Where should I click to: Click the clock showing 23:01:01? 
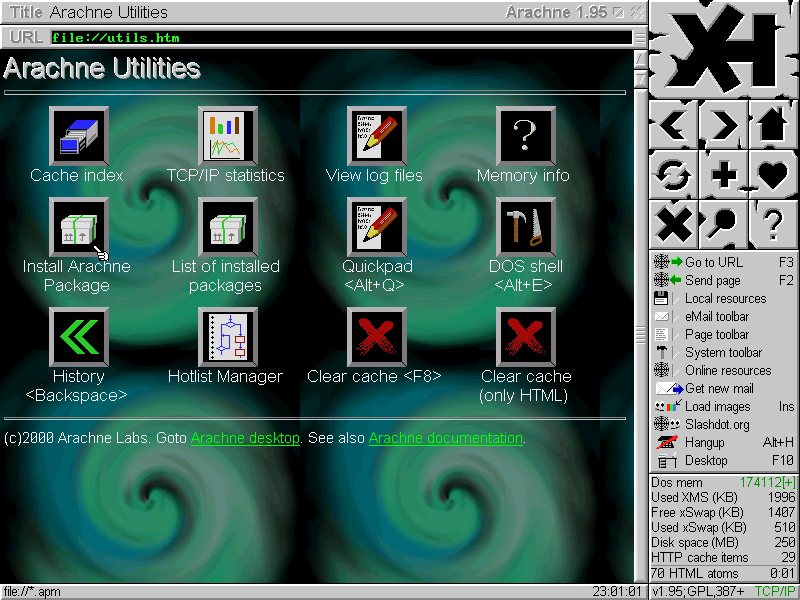616,591
